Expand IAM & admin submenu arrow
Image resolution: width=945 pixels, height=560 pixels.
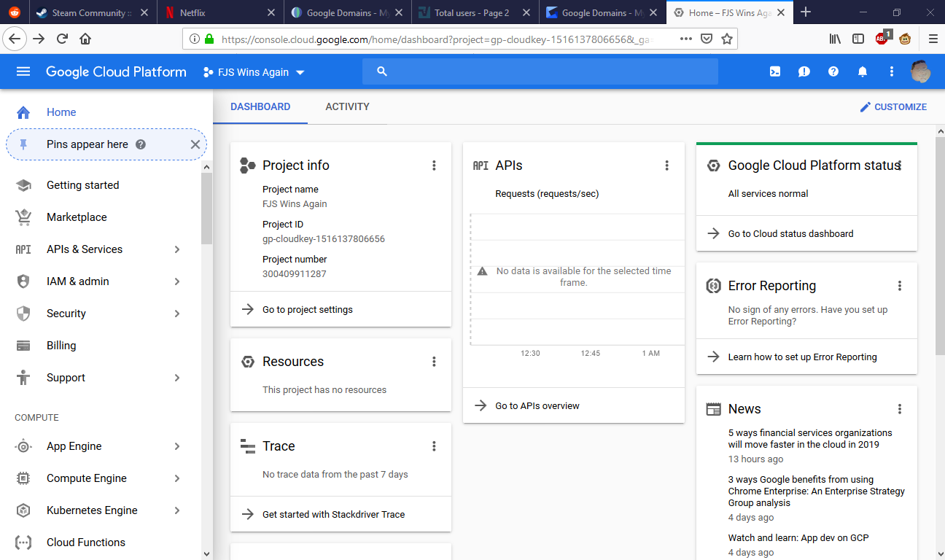tap(177, 281)
